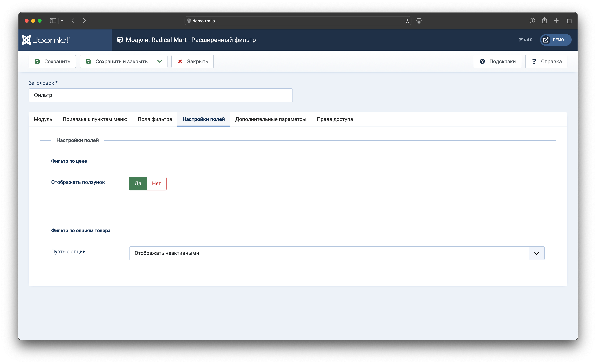The height and width of the screenshot is (364, 596).
Task: Open a new browser tab
Action: pyautogui.click(x=556, y=21)
